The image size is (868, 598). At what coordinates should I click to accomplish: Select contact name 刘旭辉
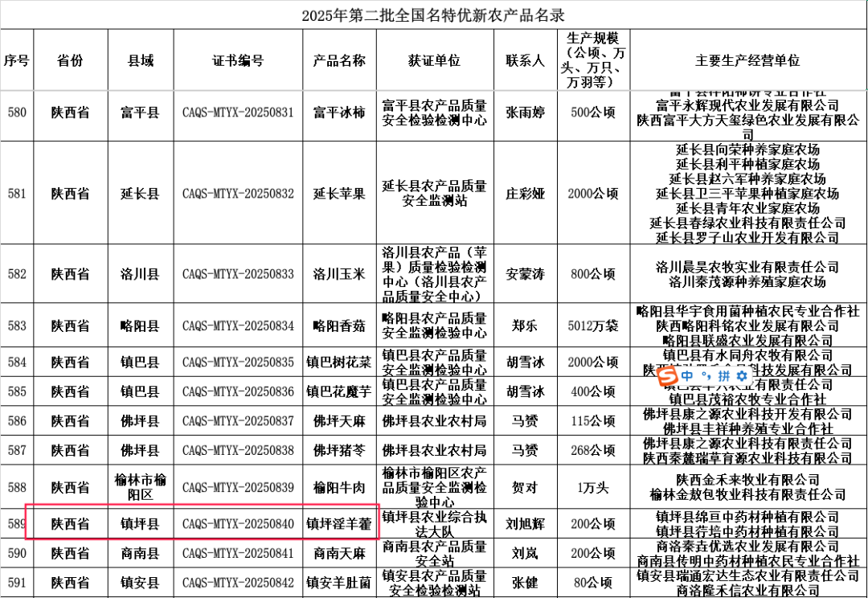pos(526,524)
